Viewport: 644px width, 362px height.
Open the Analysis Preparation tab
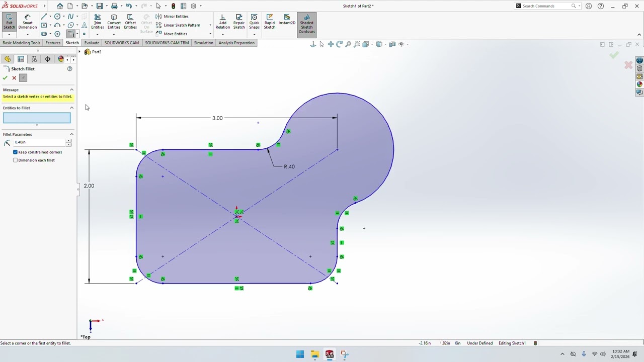[236, 43]
